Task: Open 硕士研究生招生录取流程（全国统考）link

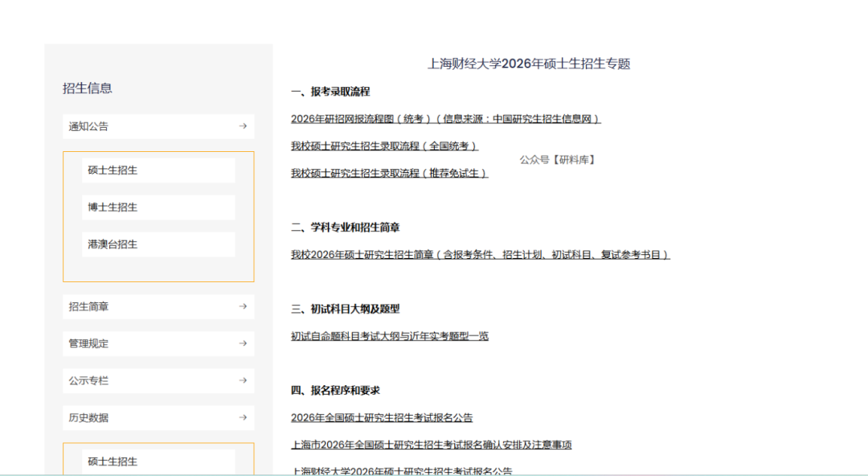Action: click(384, 146)
